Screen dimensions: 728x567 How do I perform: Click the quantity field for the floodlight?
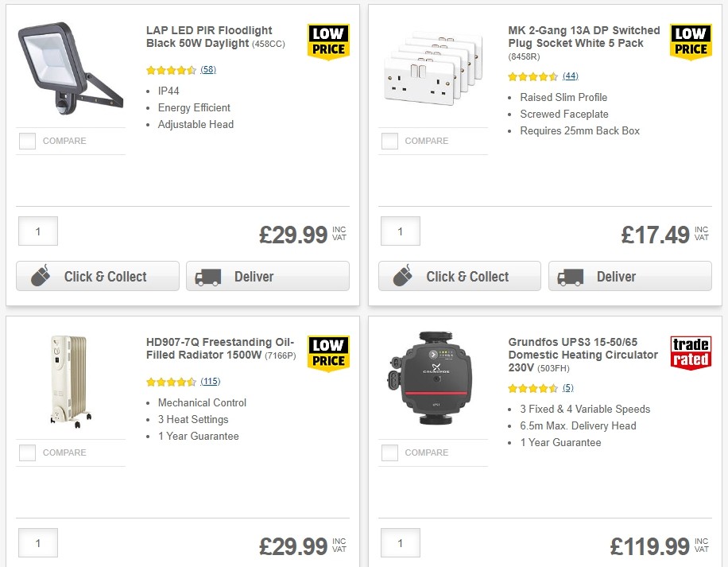[37, 231]
